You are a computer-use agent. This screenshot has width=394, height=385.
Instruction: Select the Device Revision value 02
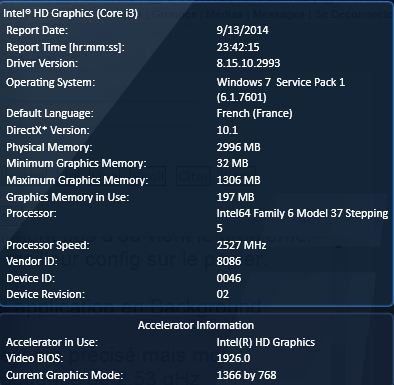coord(223,294)
